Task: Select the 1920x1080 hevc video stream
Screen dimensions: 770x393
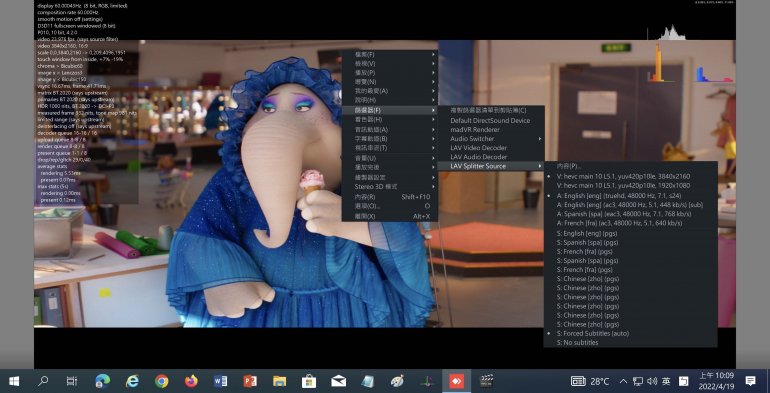Action: click(x=623, y=186)
